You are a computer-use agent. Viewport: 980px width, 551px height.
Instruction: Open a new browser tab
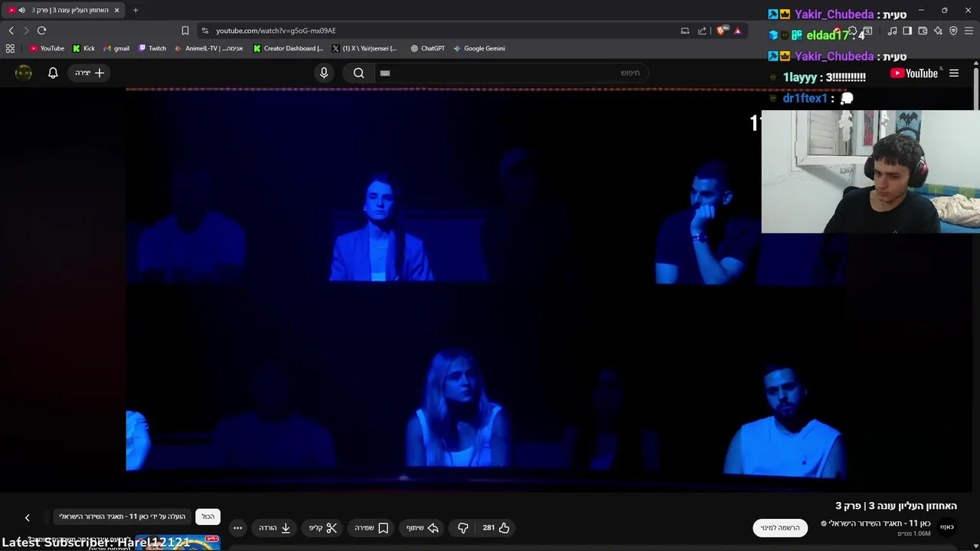click(136, 10)
